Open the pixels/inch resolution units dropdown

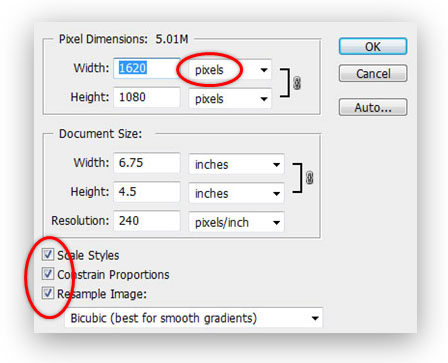point(237,222)
